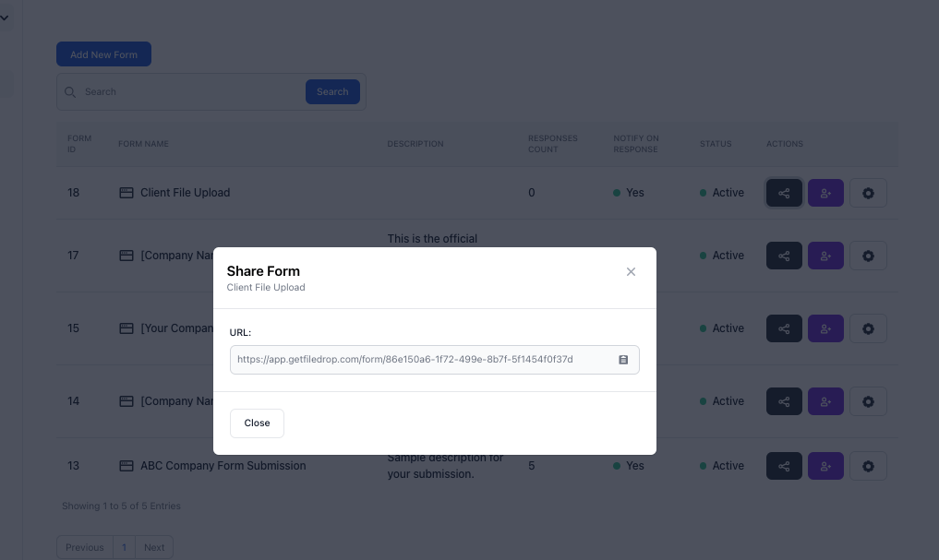Click the magnifier icon in search box

pyautogui.click(x=70, y=92)
